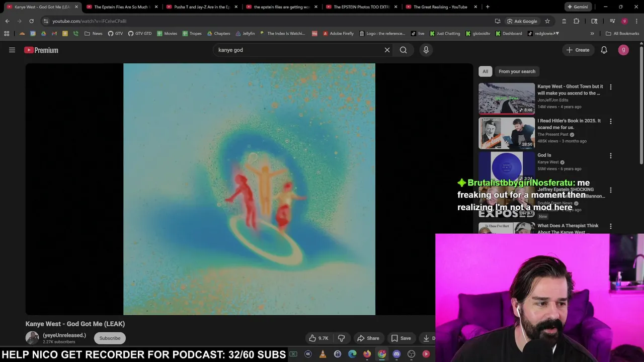Image resolution: width=644 pixels, height=362 pixels.
Task: Open the Movies bookmark
Action: 167,33
